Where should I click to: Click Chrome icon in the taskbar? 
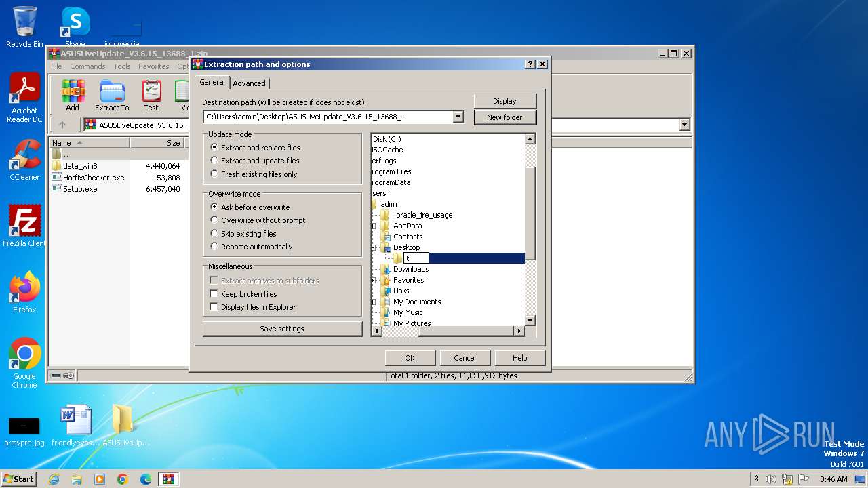123,479
